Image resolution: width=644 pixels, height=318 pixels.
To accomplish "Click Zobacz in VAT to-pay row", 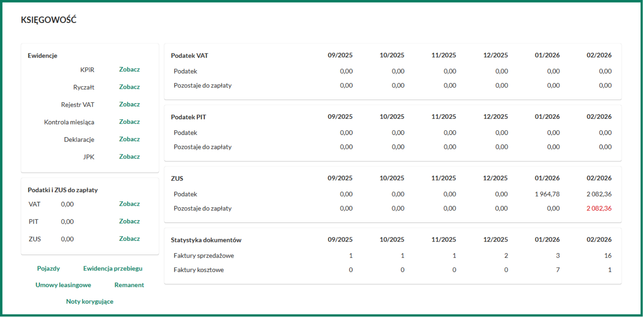I will pos(129,204).
